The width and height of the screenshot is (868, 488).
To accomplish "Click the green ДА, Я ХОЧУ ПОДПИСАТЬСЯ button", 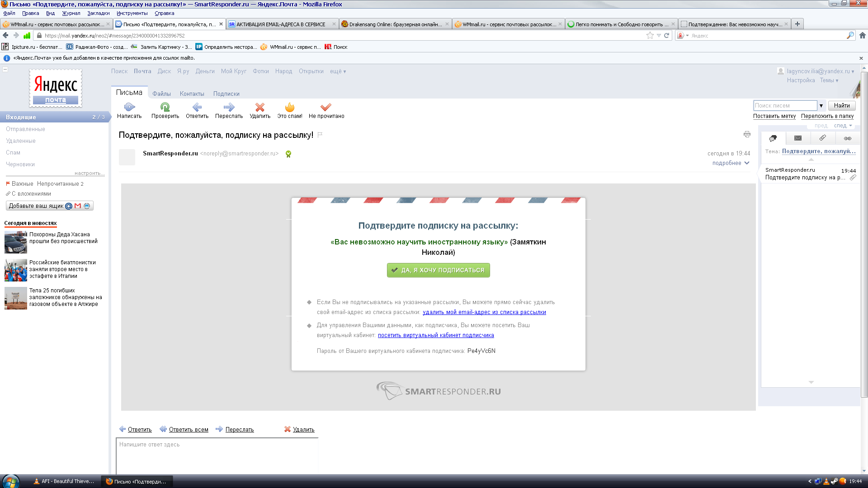I will (x=438, y=270).
